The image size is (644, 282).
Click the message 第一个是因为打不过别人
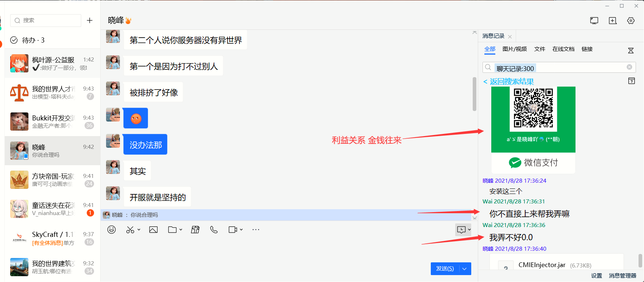[x=173, y=66]
